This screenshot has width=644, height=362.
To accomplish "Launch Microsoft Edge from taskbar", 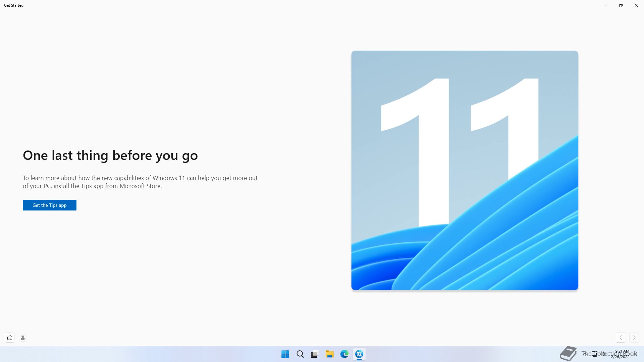I will (344, 354).
